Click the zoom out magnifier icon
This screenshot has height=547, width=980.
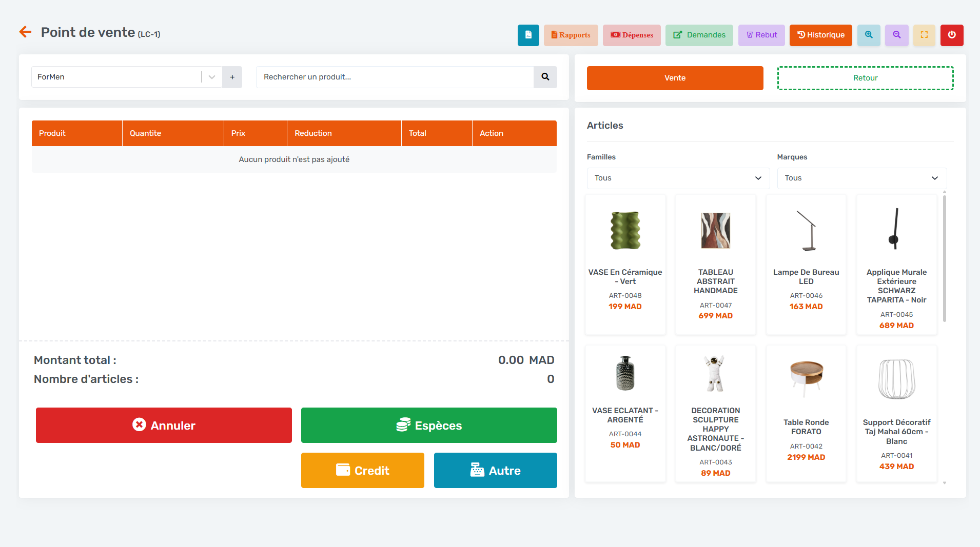point(896,35)
